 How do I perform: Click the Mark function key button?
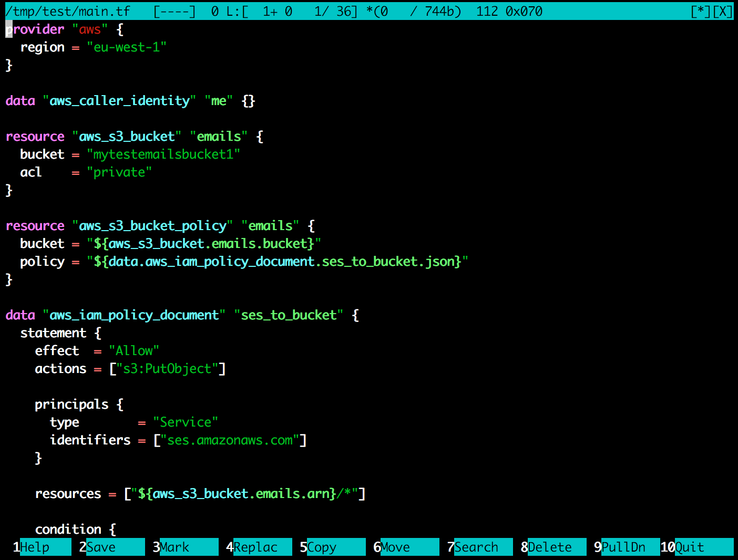(x=186, y=547)
